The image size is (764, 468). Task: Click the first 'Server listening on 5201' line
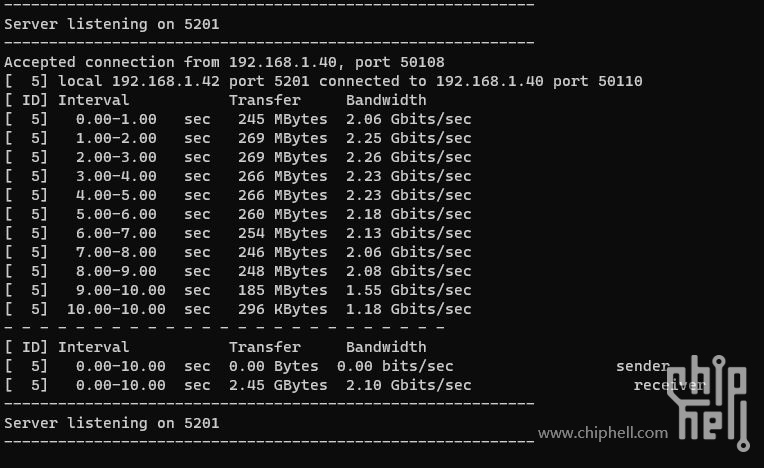[112, 24]
